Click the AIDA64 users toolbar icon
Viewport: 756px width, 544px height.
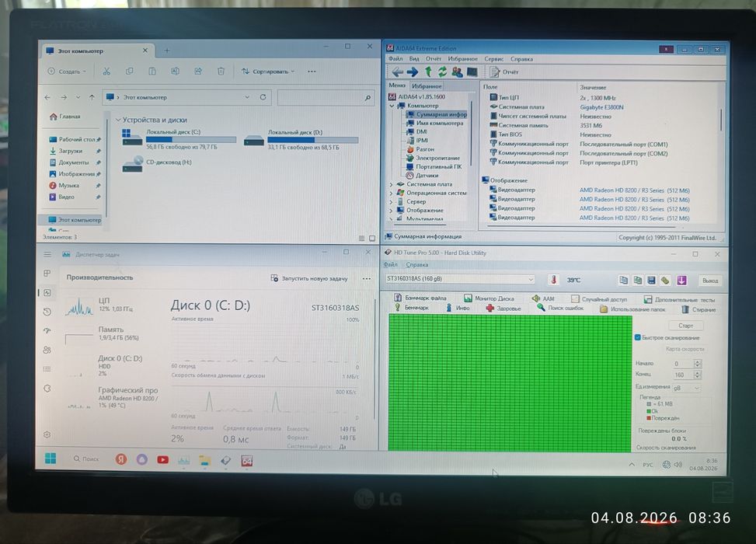pos(457,71)
